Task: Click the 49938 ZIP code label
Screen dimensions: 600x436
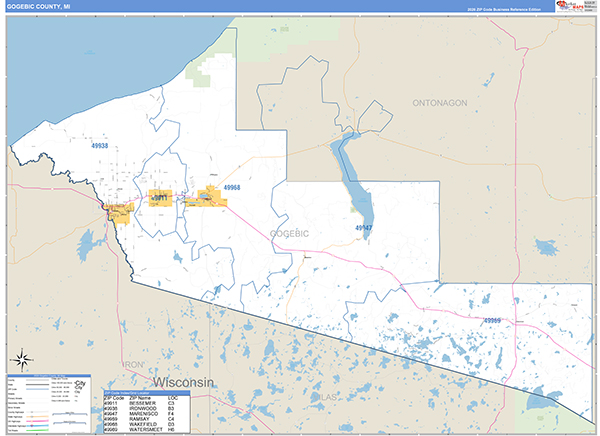Action: pos(99,146)
